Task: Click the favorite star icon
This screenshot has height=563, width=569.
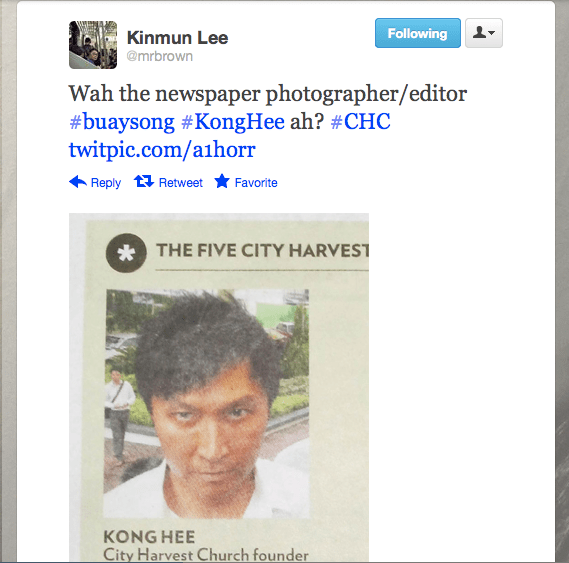Action: (222, 181)
